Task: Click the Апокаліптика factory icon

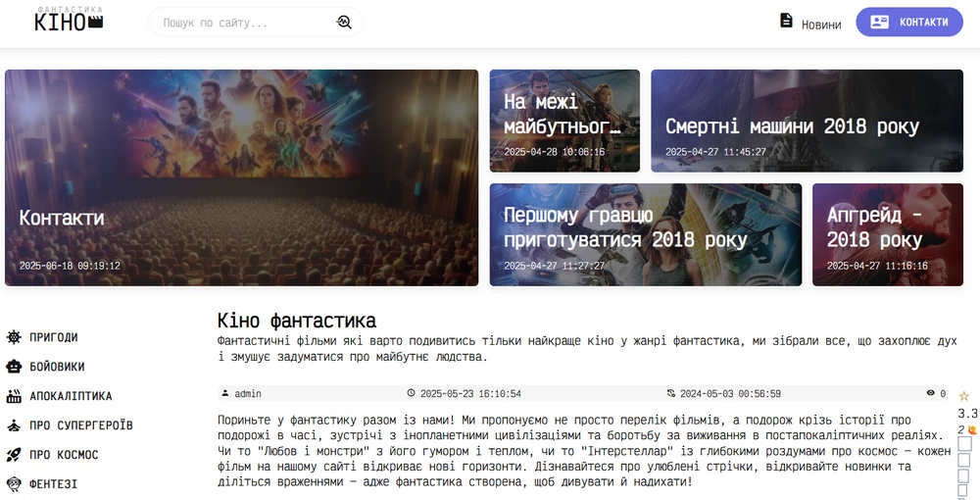Action: click(x=14, y=396)
